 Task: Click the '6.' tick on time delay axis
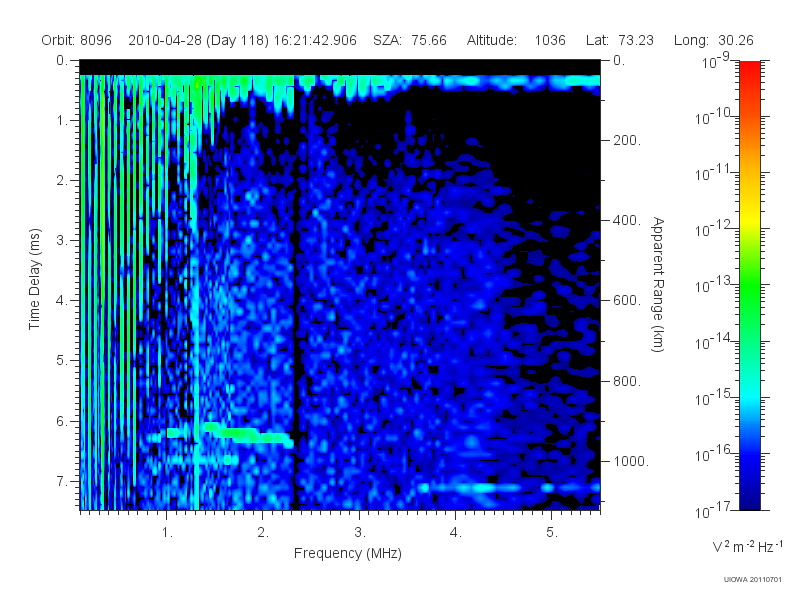coord(61,421)
